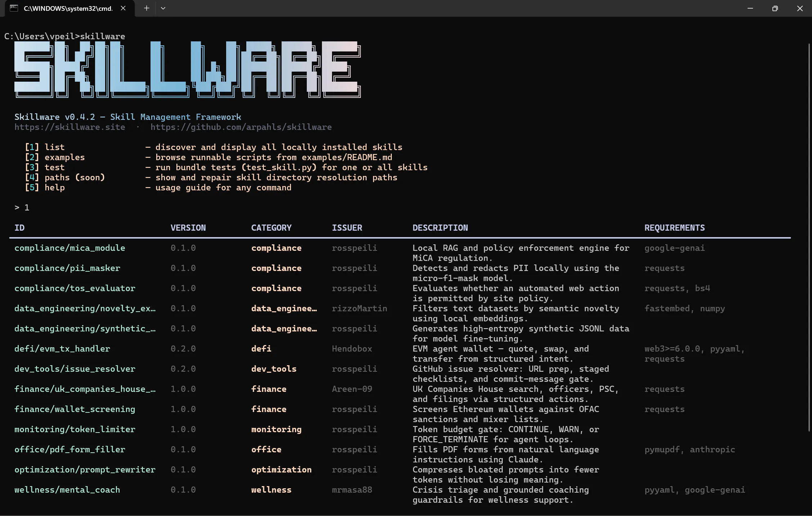Click the [4] paths (soon) option
This screenshot has height=516, width=812.
(65, 177)
